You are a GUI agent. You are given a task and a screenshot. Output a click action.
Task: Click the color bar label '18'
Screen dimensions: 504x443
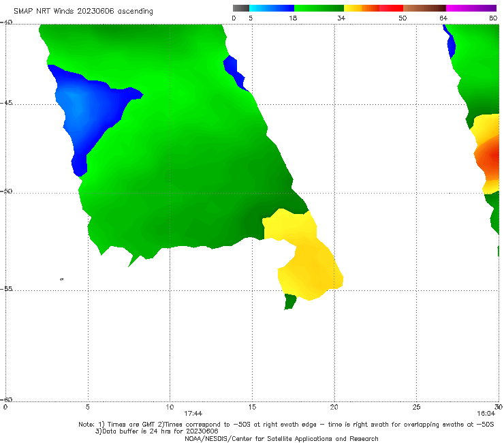tap(293, 18)
